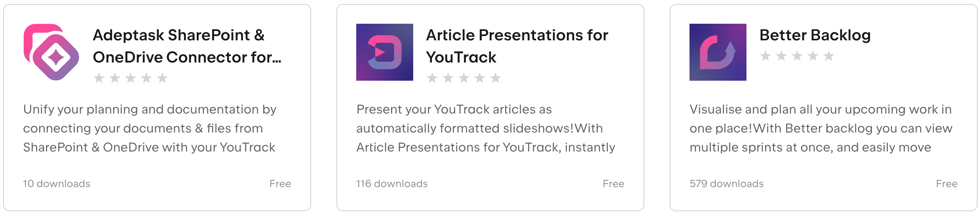Image resolution: width=980 pixels, height=214 pixels.
Task: Click the 'Present your YouTrack articles' description
Action: point(485,128)
